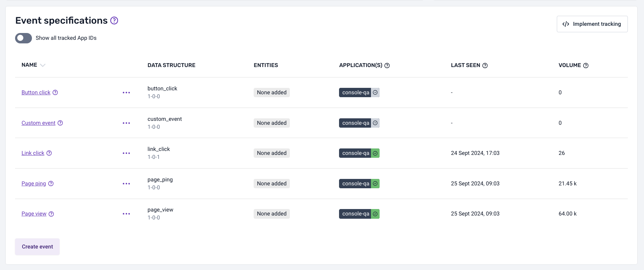The height and width of the screenshot is (270, 644).
Task: Click the info icon next to Custom event
Action: pyautogui.click(x=60, y=123)
